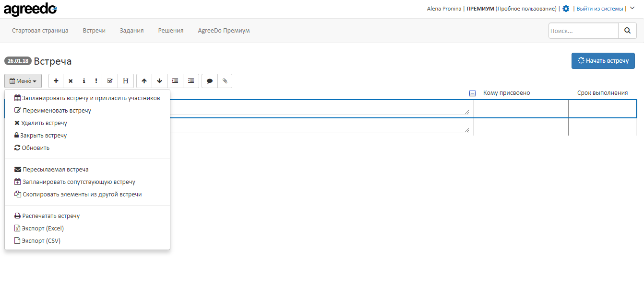
Task: Select the checkmark task item icon
Action: pos(110,81)
